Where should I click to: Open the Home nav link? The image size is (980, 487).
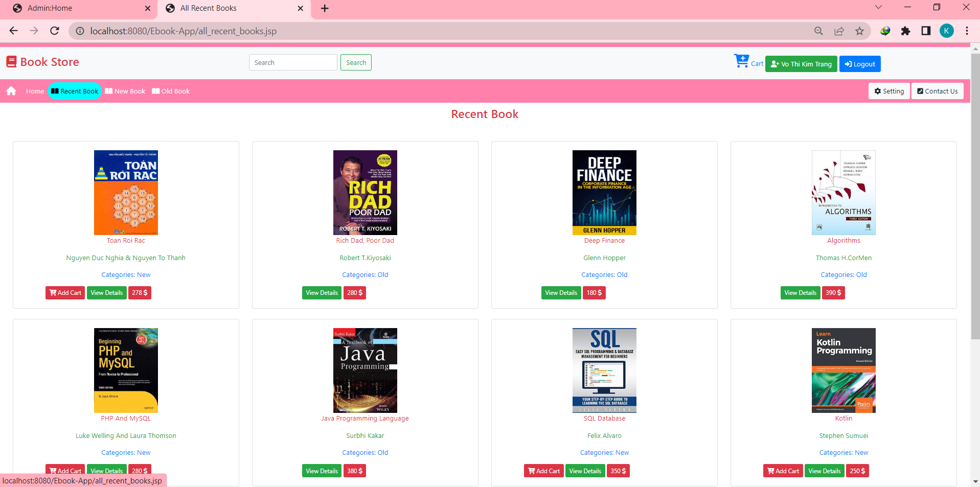pos(35,91)
